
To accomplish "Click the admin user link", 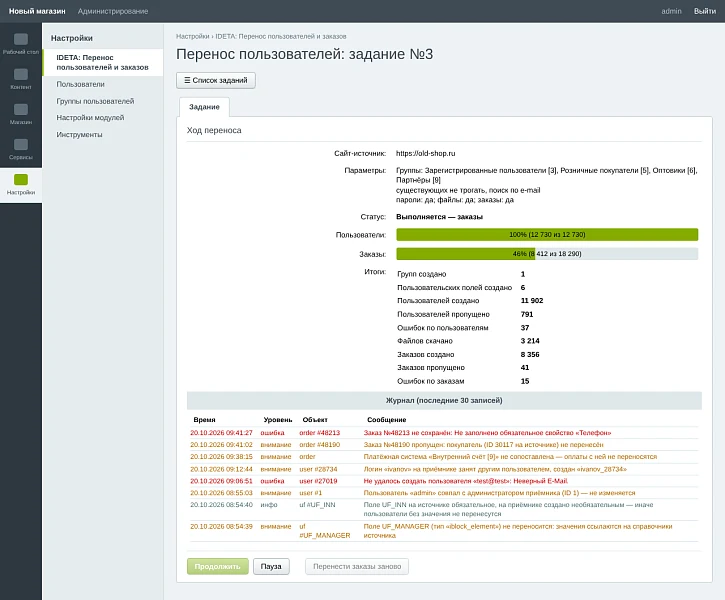I will point(671,11).
